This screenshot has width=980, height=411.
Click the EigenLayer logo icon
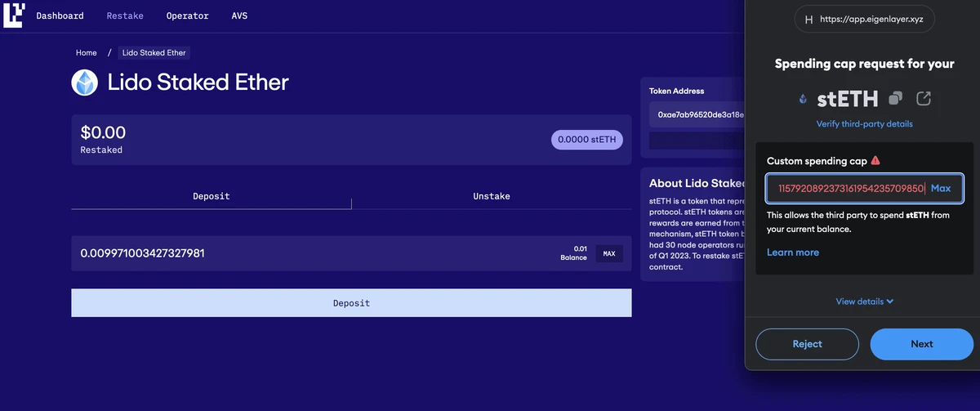[14, 16]
